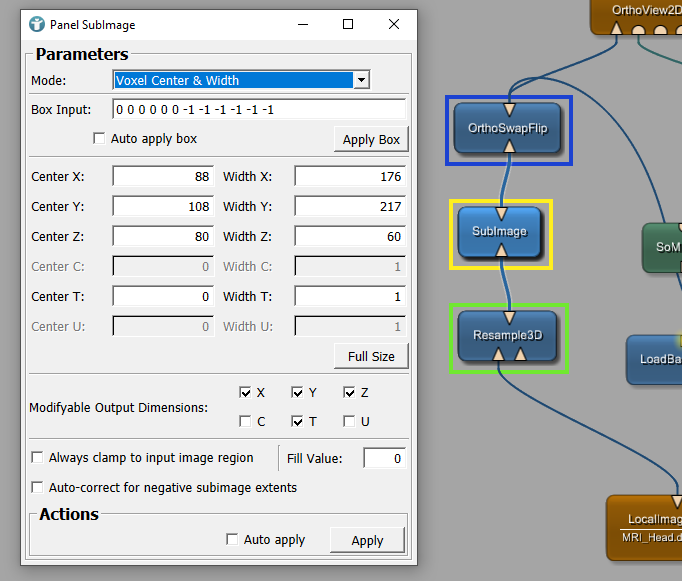Click the Apply button under Actions
Viewport: 682px width, 581px height.
pyautogui.click(x=367, y=540)
